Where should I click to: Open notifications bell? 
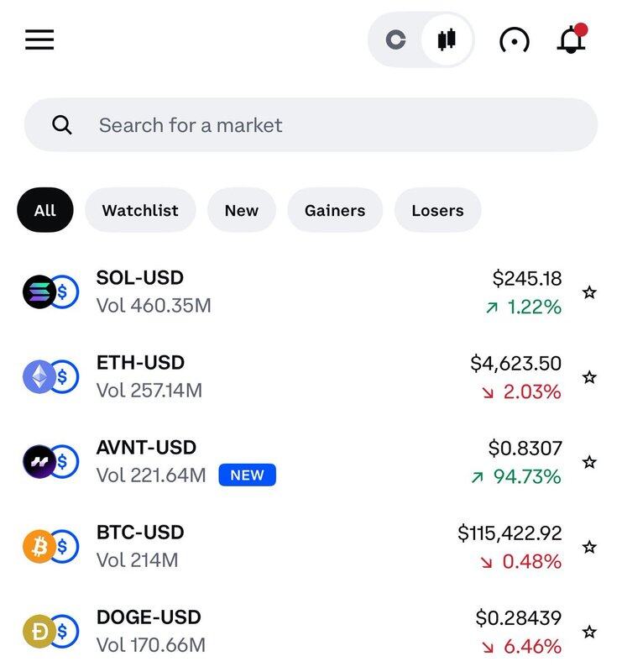[x=572, y=39]
